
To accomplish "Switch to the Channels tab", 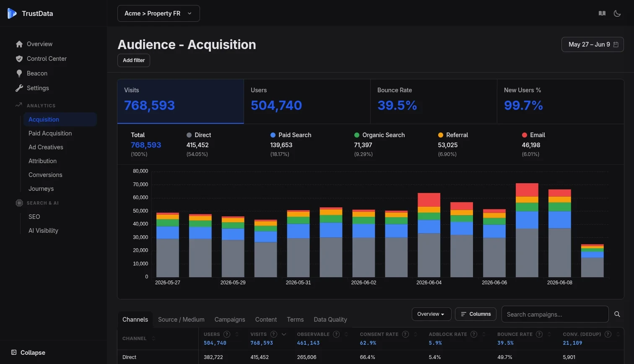I will coord(135,320).
